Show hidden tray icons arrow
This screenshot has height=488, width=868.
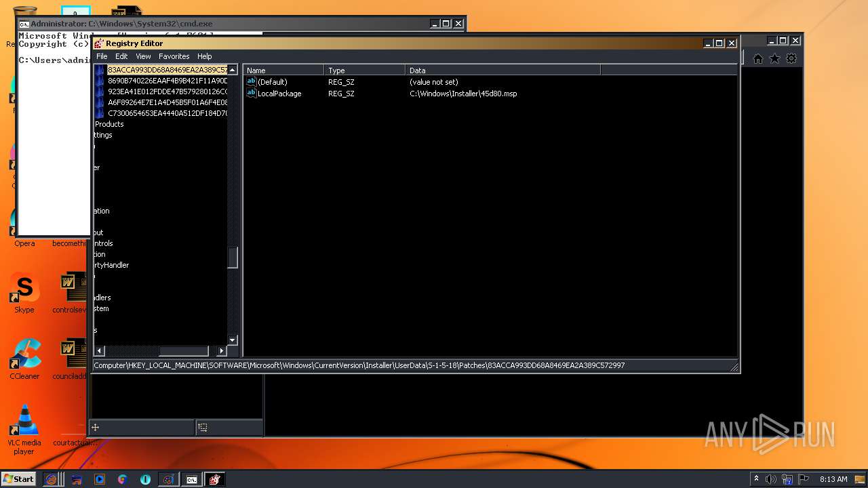click(x=756, y=479)
